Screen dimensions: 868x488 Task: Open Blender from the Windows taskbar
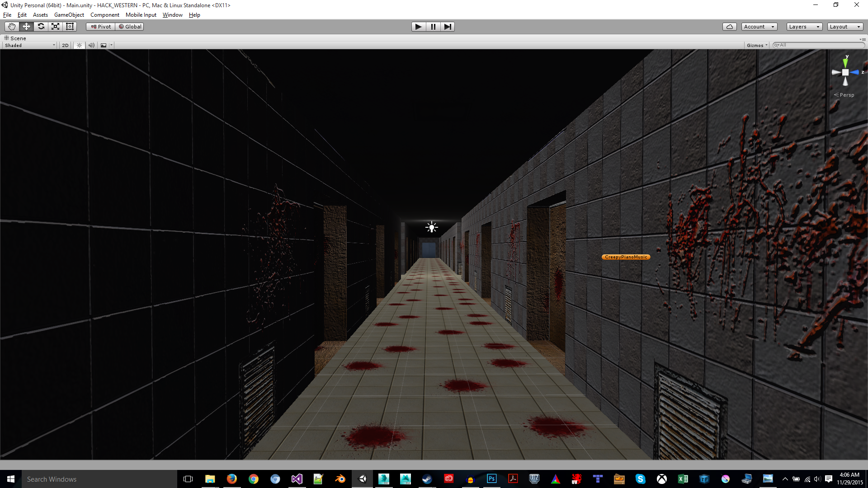[340, 479]
